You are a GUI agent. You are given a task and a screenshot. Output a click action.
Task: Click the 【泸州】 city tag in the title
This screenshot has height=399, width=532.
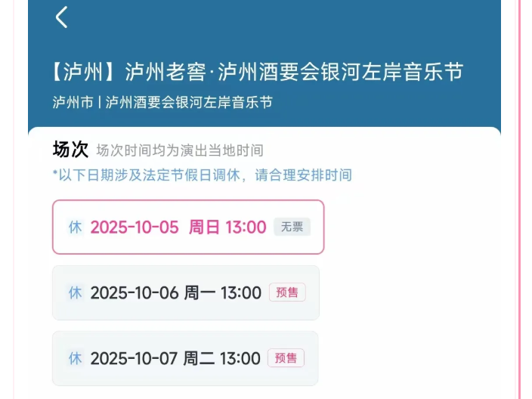click(85, 73)
